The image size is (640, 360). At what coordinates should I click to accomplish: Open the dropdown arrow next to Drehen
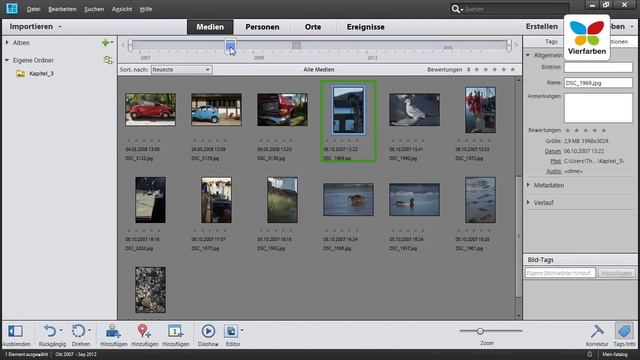(89, 330)
